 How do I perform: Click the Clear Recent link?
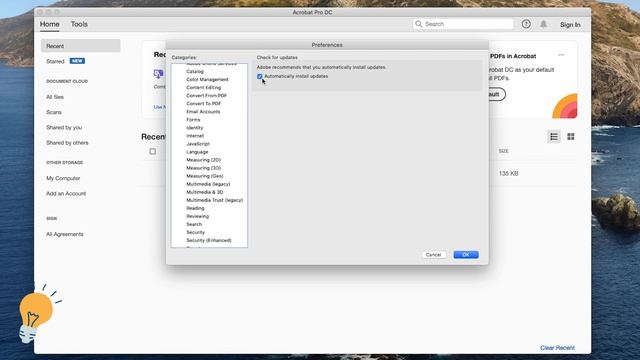(x=557, y=348)
